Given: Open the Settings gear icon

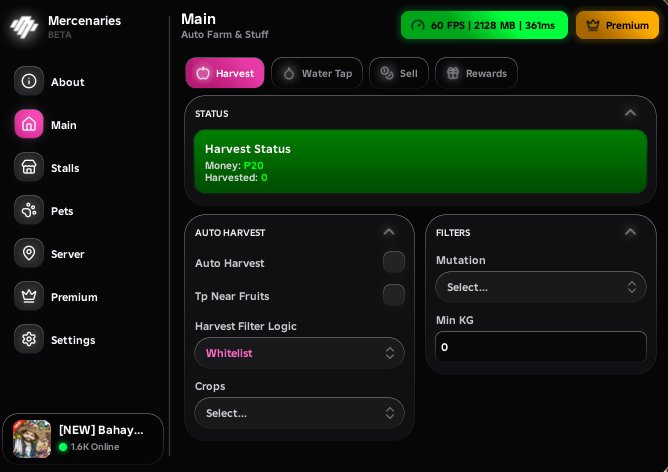Looking at the screenshot, I should 29,339.
